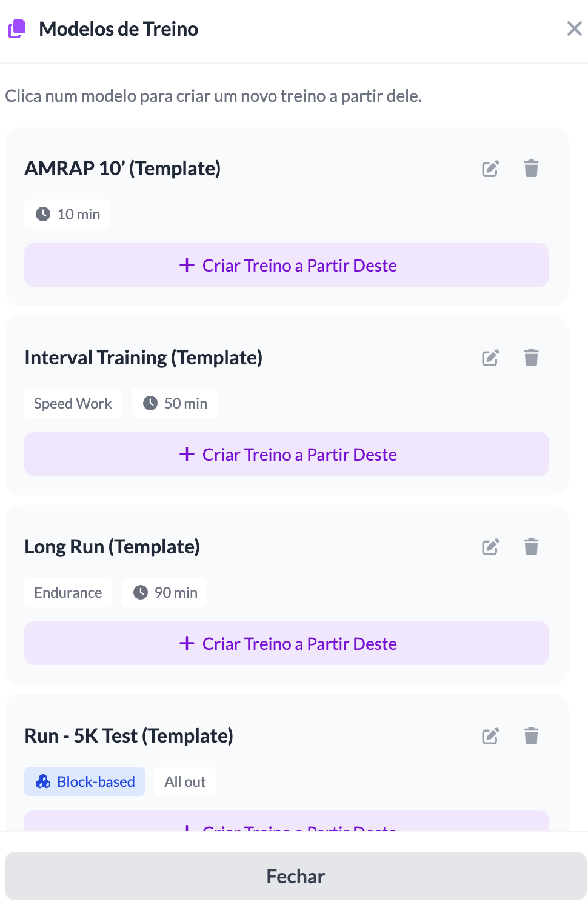Edit the AMRAP 10' template
Image resolution: width=588 pixels, height=919 pixels.
point(490,169)
